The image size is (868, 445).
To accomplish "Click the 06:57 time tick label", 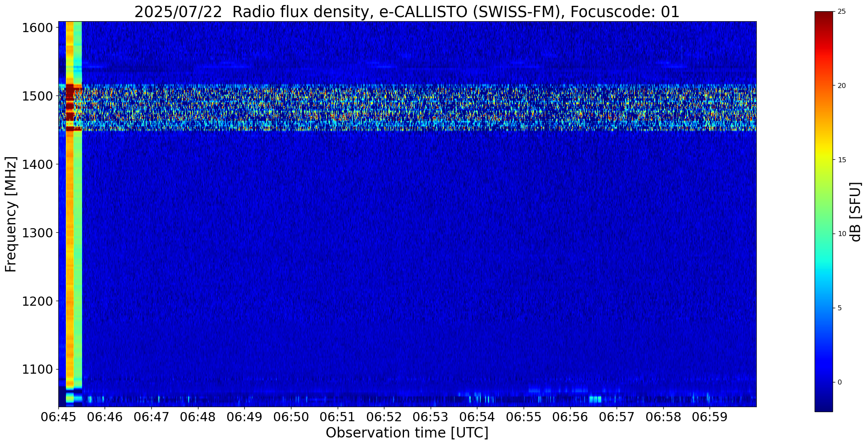I will (x=617, y=417).
